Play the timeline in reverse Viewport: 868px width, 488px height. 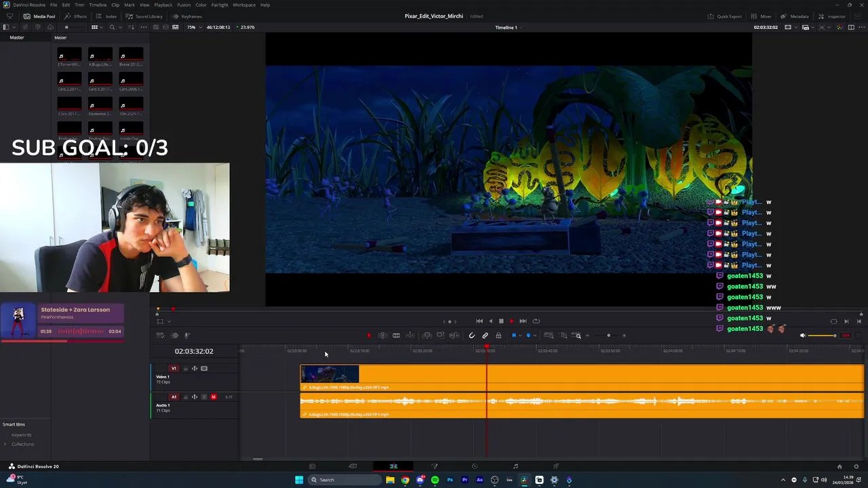pyautogui.click(x=490, y=321)
